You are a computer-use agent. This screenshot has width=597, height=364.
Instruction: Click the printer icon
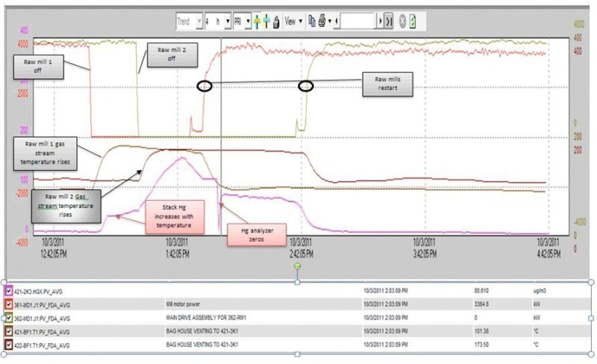point(322,22)
